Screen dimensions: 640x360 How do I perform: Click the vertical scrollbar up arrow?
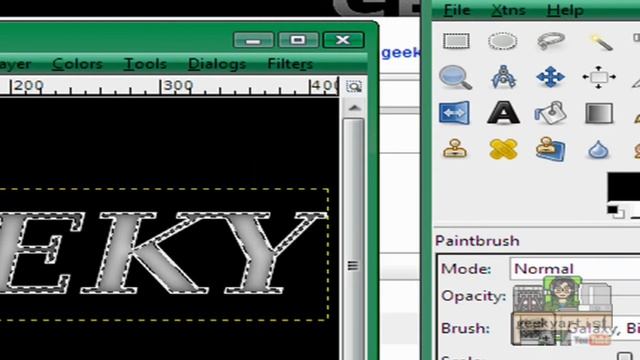click(354, 108)
